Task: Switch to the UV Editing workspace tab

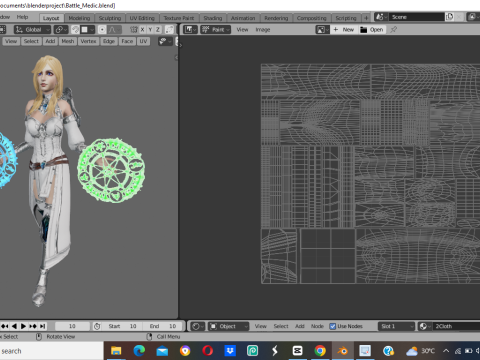Action: 142,18
